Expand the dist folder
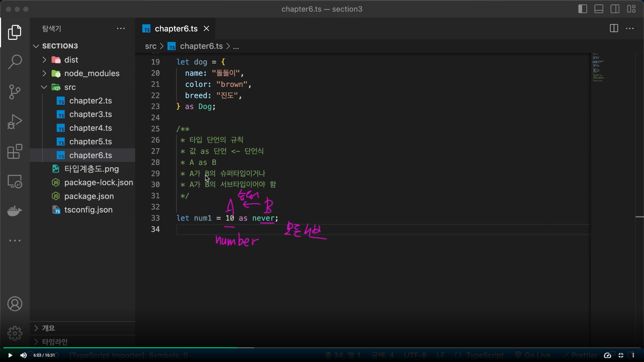The height and width of the screenshot is (362, 644). tap(71, 60)
